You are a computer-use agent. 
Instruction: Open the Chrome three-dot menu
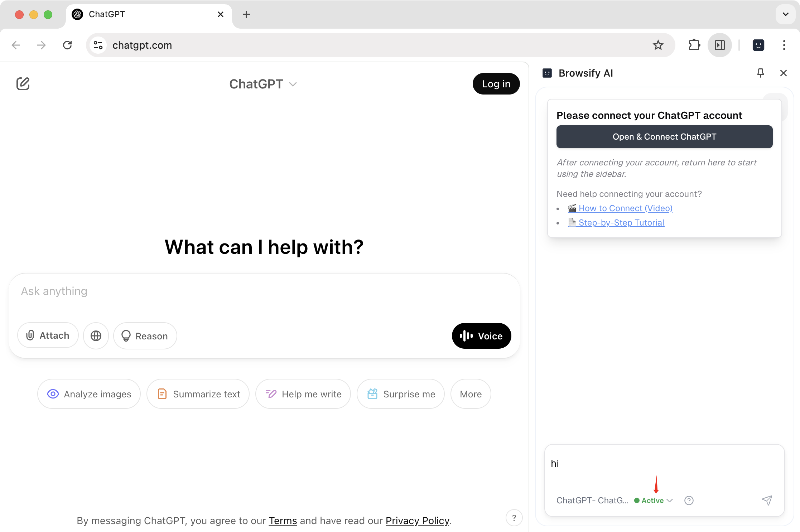tap(784, 45)
